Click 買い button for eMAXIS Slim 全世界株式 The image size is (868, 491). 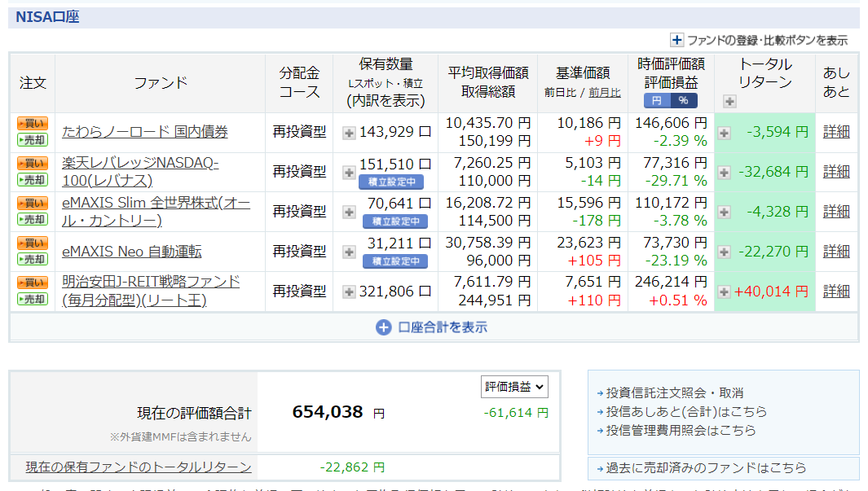pos(33,203)
